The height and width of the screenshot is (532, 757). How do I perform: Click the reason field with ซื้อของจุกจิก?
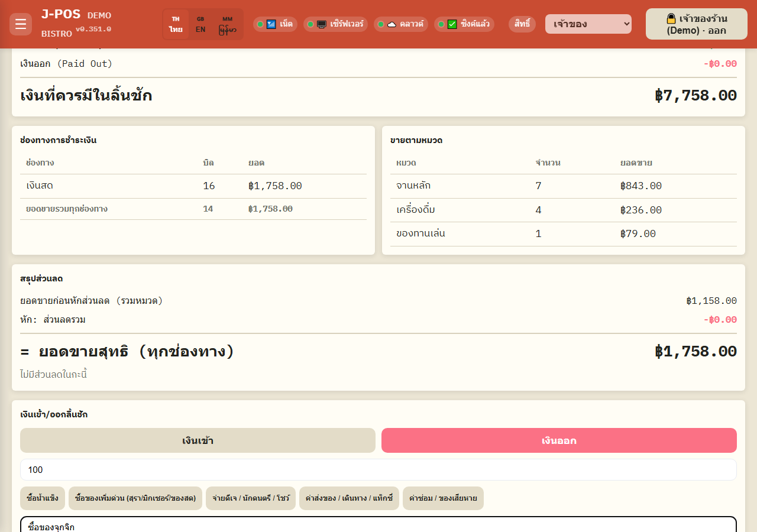click(378, 525)
